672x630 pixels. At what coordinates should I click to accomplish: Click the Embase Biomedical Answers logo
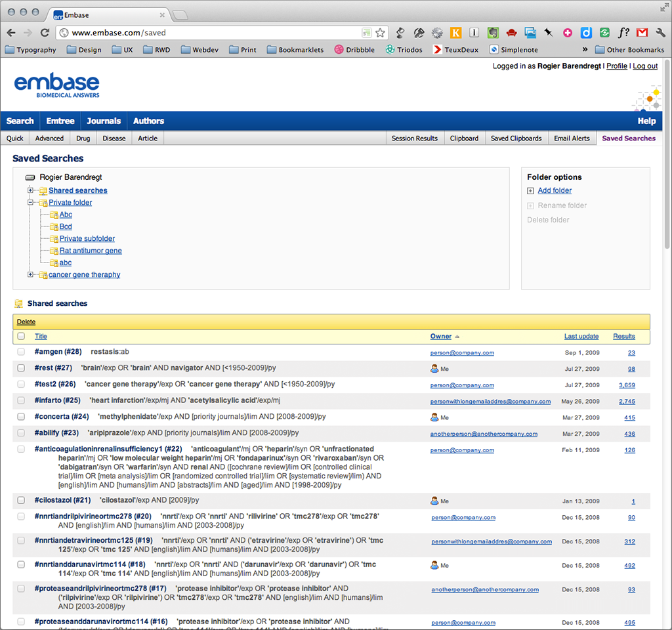56,85
